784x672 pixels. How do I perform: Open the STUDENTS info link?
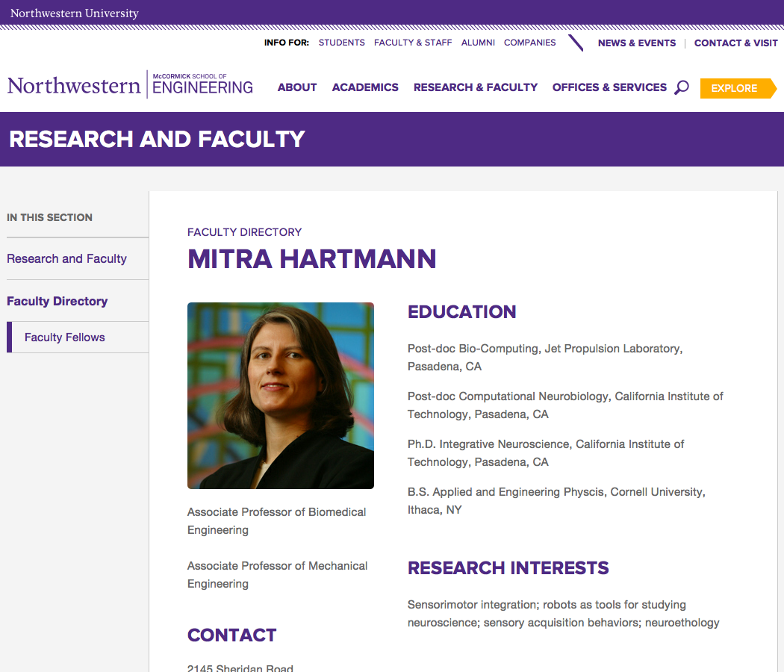[341, 43]
